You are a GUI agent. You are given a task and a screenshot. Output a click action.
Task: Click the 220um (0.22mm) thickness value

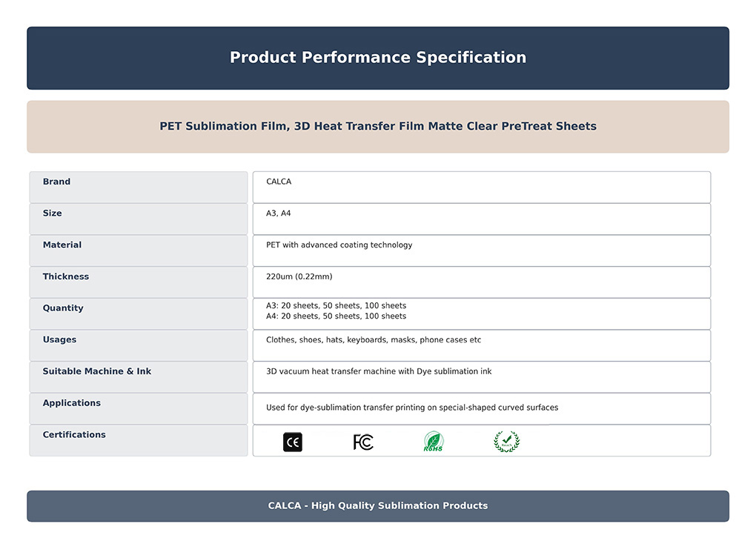point(299,277)
